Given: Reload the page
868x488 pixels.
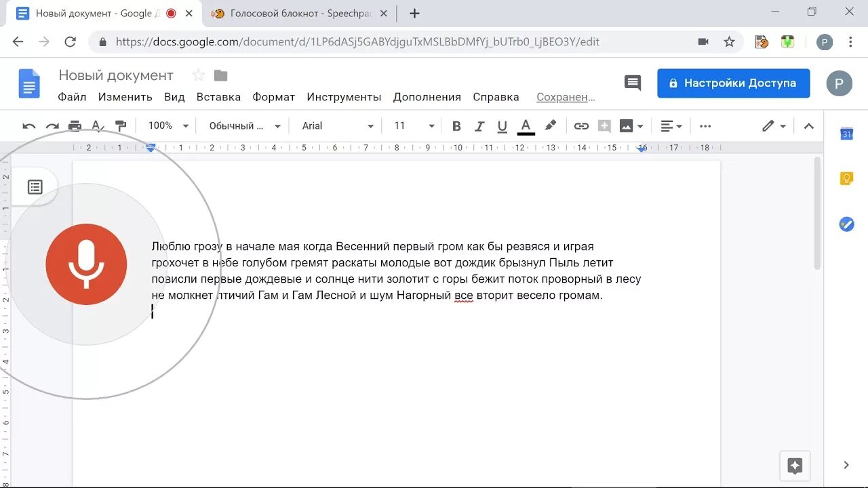Looking at the screenshot, I should (70, 42).
